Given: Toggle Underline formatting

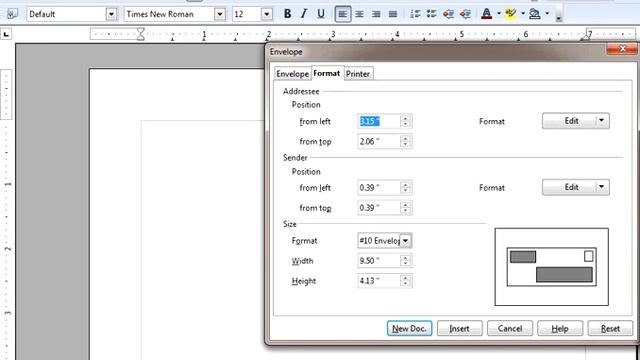Looking at the screenshot, I should (321, 14).
